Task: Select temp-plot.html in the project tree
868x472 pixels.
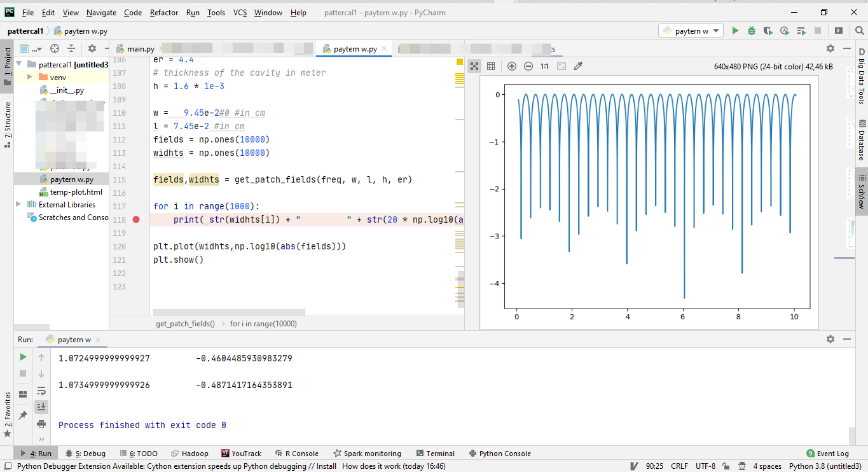Action: (76, 192)
